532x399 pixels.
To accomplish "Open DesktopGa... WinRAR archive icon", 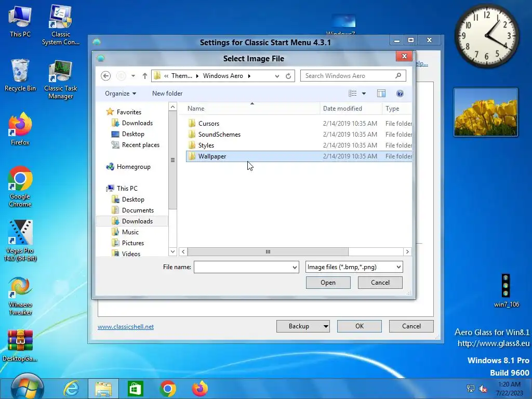I will pyautogui.click(x=20, y=345).
